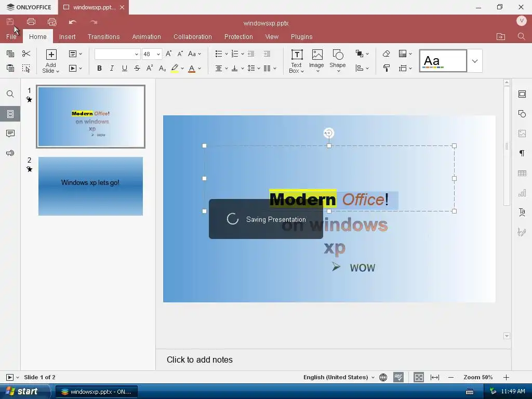
Task: Expand the Bullets list dropdown
Action: tap(227, 54)
